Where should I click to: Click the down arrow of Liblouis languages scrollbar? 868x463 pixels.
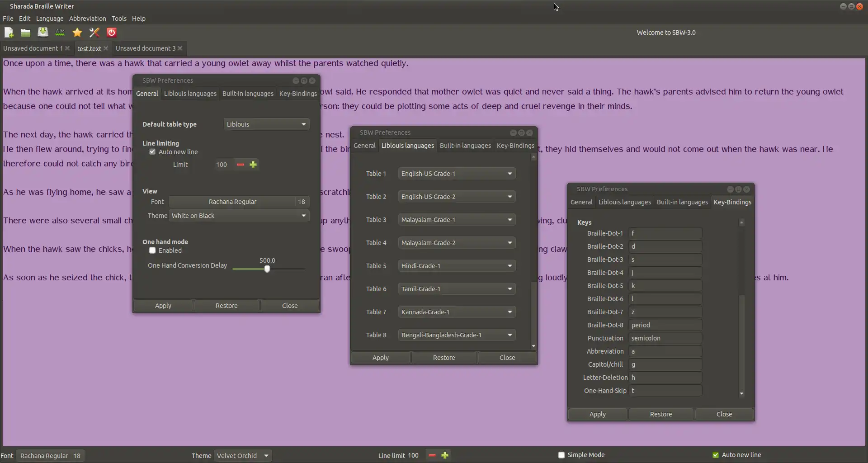pyautogui.click(x=533, y=346)
